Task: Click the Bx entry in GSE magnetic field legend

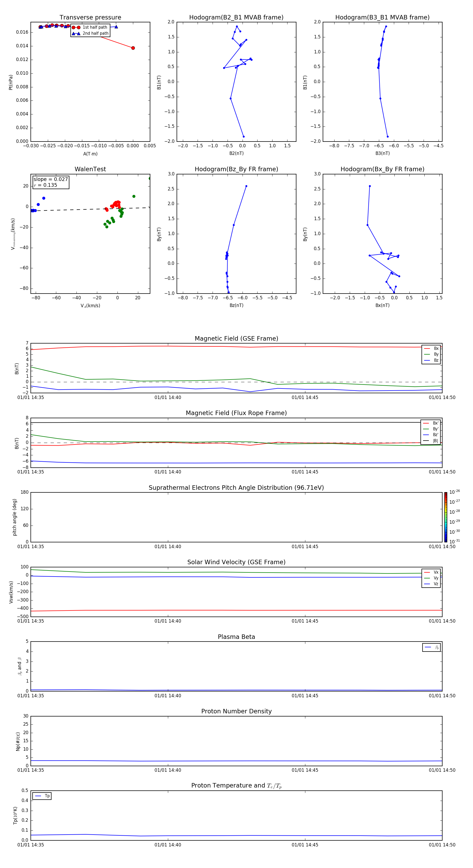Action: pos(431,349)
